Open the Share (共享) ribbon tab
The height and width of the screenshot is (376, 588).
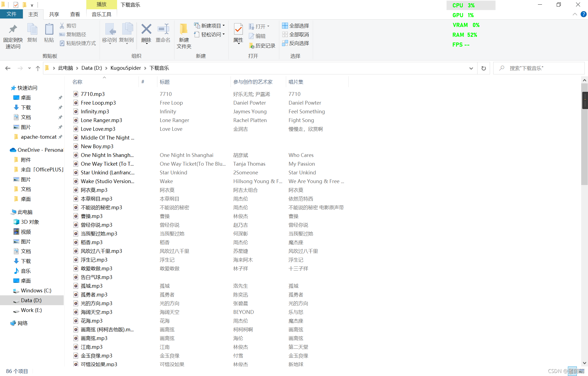pyautogui.click(x=54, y=14)
